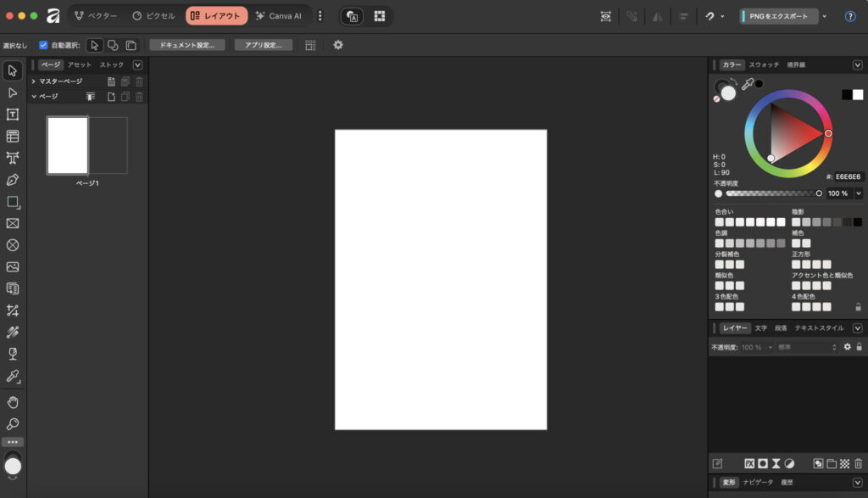The width and height of the screenshot is (868, 498).
Task: Select the Pen tool in the left toolbar
Action: 13,180
